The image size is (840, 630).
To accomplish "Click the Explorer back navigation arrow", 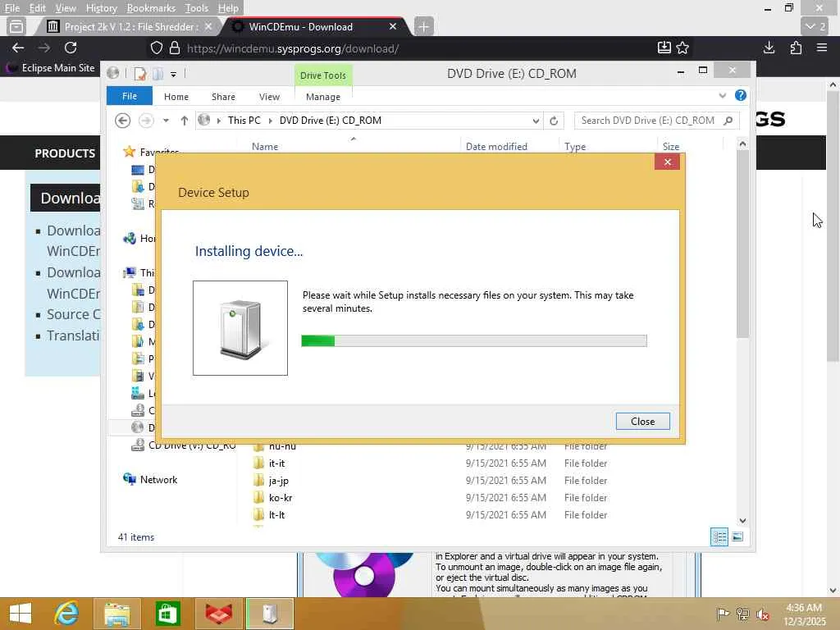I will click(x=123, y=121).
